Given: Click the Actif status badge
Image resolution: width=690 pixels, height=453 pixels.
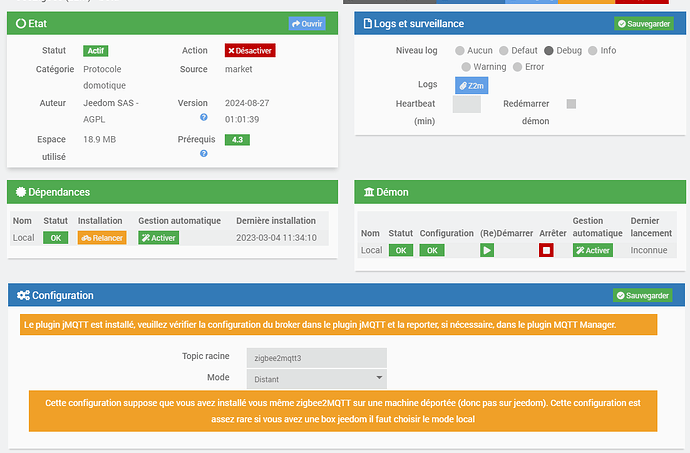Looking at the screenshot, I should [x=95, y=51].
